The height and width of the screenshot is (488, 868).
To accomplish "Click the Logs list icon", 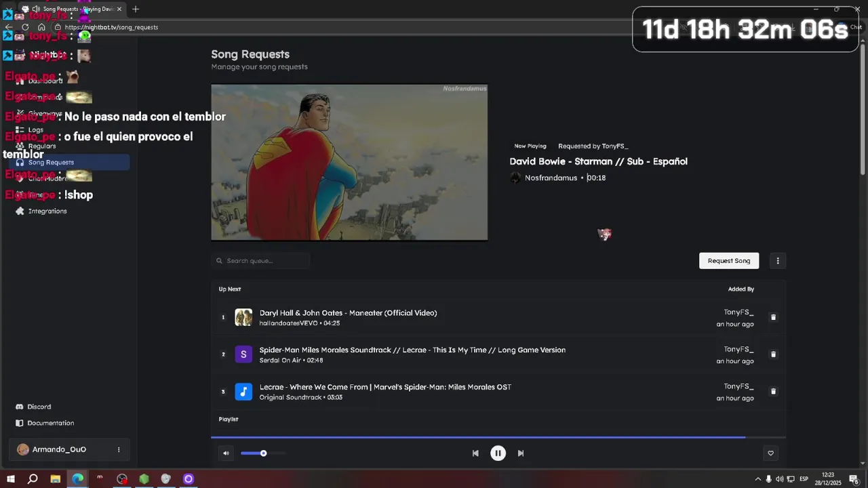I will pyautogui.click(x=20, y=129).
